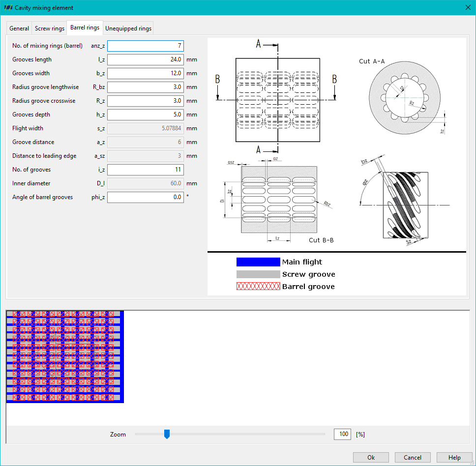The width and height of the screenshot is (476, 466).
Task: Confirm with the Ok button
Action: point(371,458)
